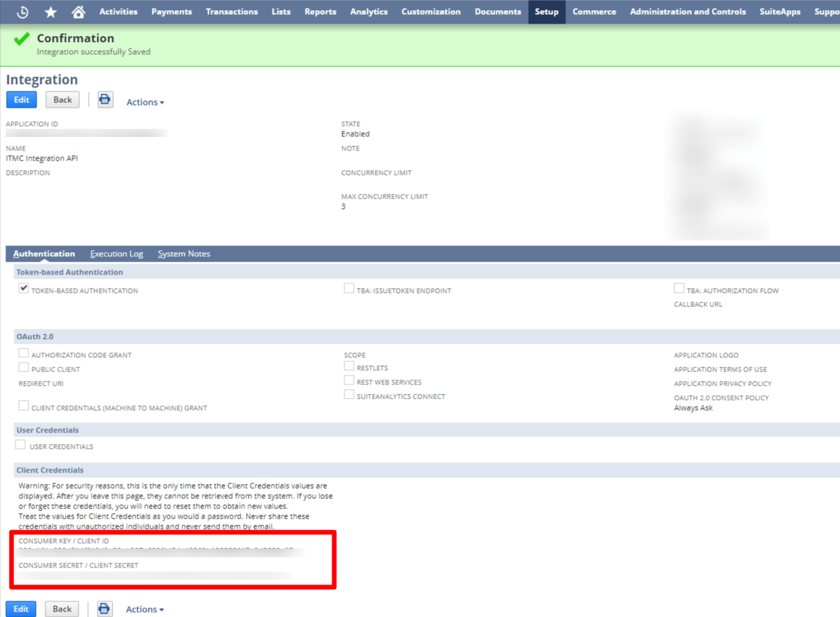Enable Client Credentials Machine to Machine Grant
Screen dimensions: 840x617
pos(24,405)
